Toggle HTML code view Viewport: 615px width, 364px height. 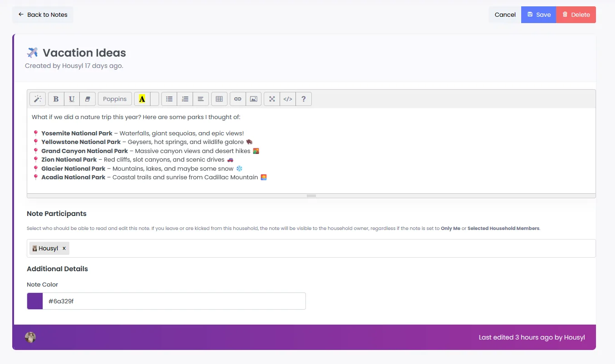click(x=288, y=99)
